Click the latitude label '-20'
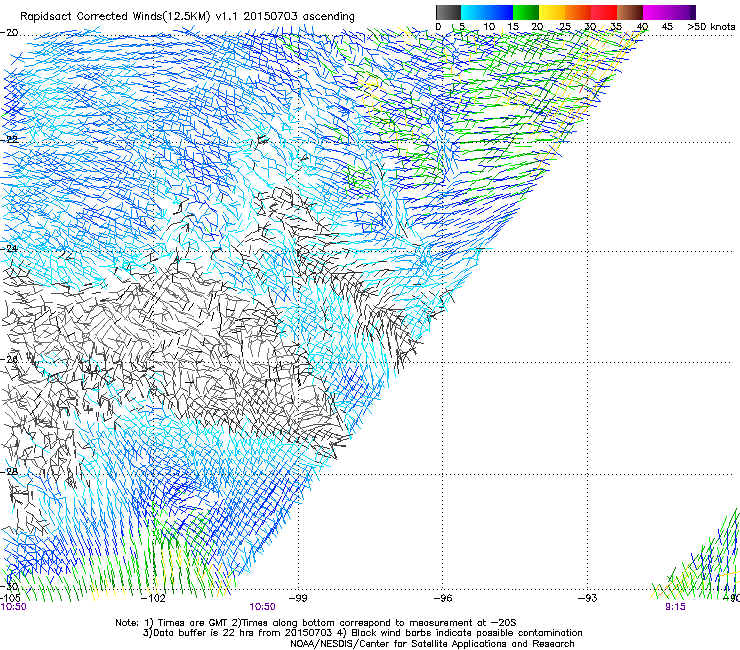The image size is (740, 650). (x=10, y=32)
